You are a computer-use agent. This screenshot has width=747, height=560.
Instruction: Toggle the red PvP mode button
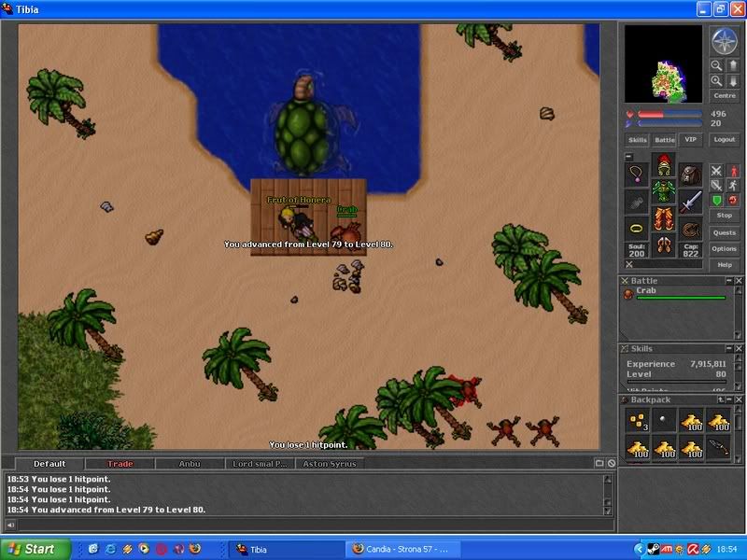coord(733,200)
